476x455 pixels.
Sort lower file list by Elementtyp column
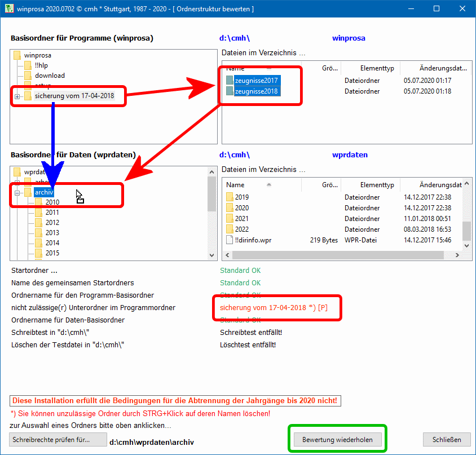pos(369,185)
